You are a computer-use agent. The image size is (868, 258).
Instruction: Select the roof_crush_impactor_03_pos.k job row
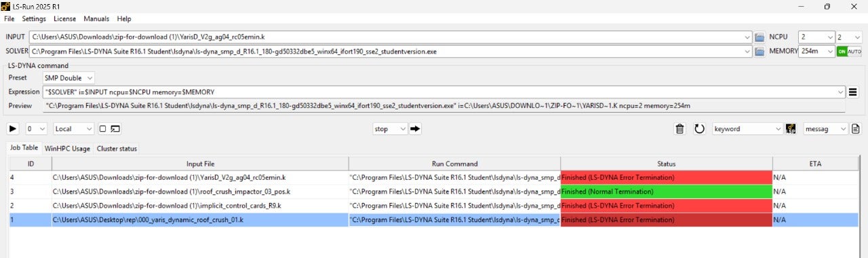[433, 191]
